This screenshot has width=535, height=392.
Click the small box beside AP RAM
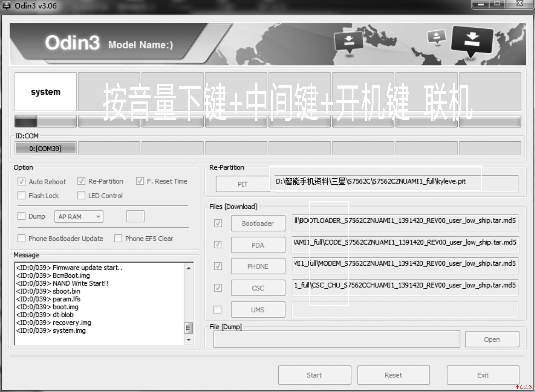pyautogui.click(x=135, y=216)
